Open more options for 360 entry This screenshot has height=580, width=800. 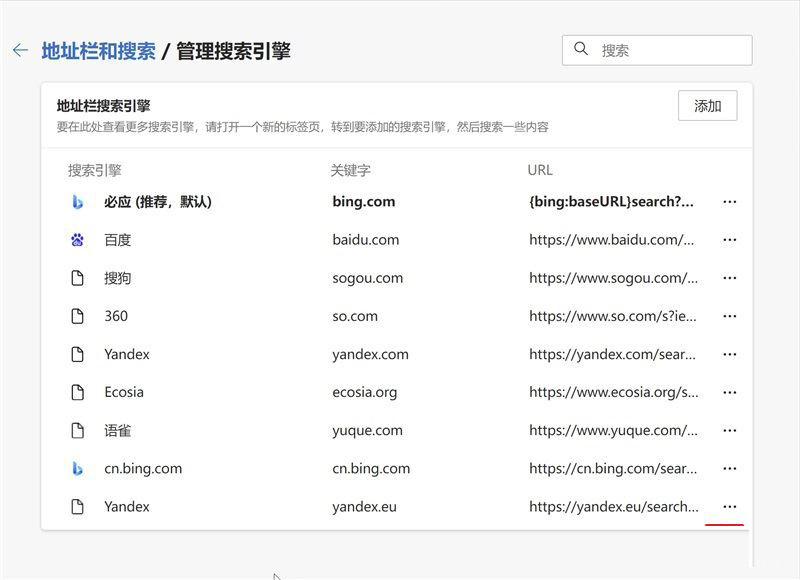coord(729,315)
